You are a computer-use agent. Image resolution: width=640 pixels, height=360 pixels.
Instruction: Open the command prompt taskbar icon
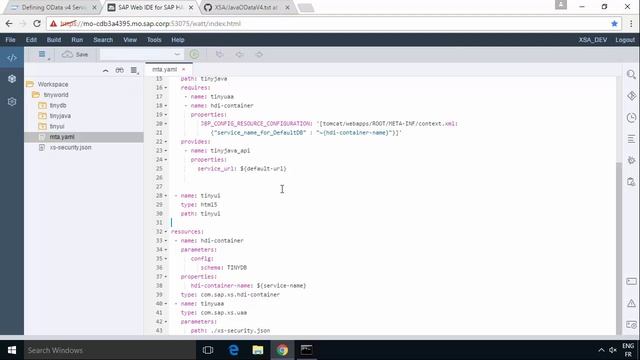point(306,350)
